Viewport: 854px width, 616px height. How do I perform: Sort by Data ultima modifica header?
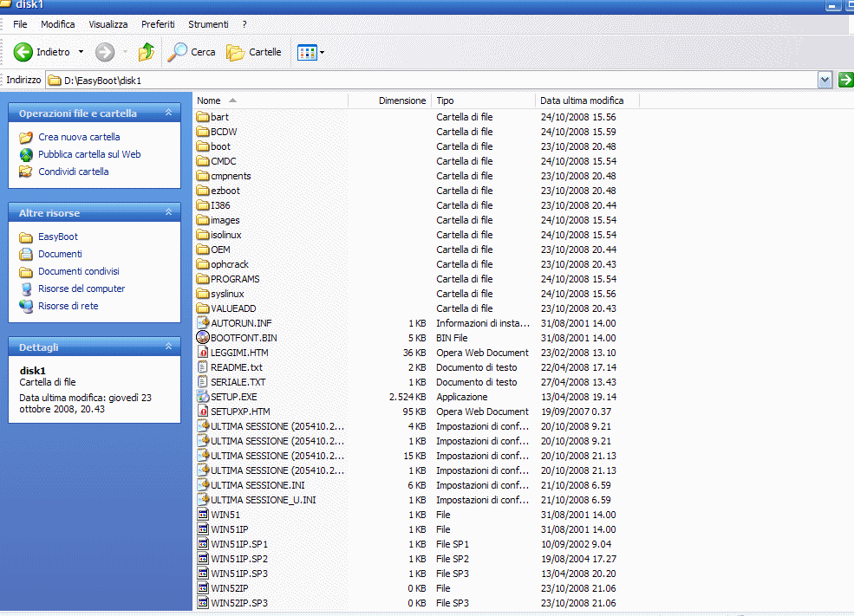(587, 101)
